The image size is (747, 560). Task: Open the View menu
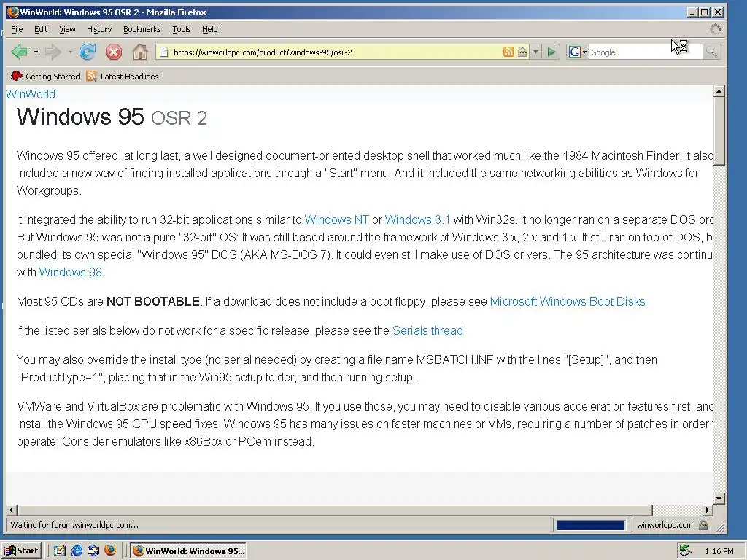(67, 29)
